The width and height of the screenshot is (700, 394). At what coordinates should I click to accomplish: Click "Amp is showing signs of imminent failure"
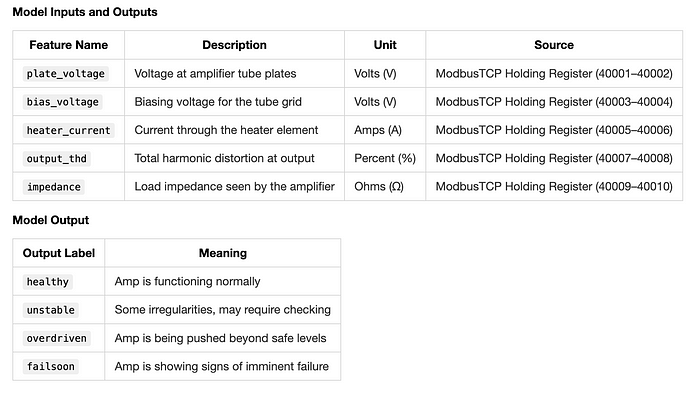[x=222, y=366]
